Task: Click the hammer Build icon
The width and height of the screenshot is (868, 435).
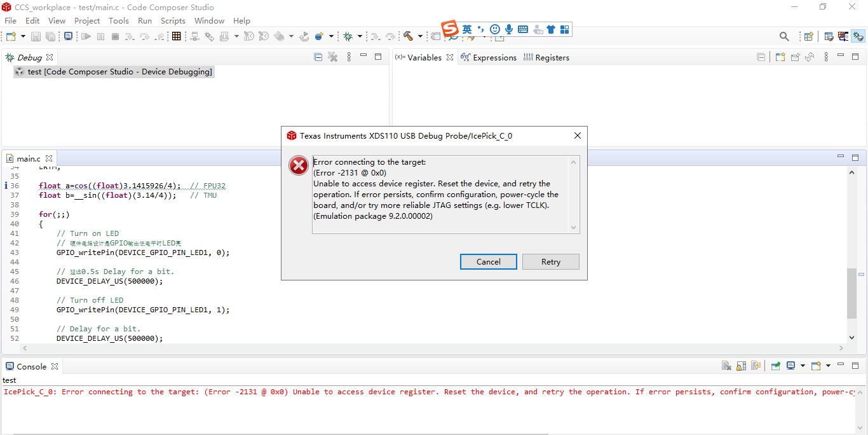Action: (408, 37)
